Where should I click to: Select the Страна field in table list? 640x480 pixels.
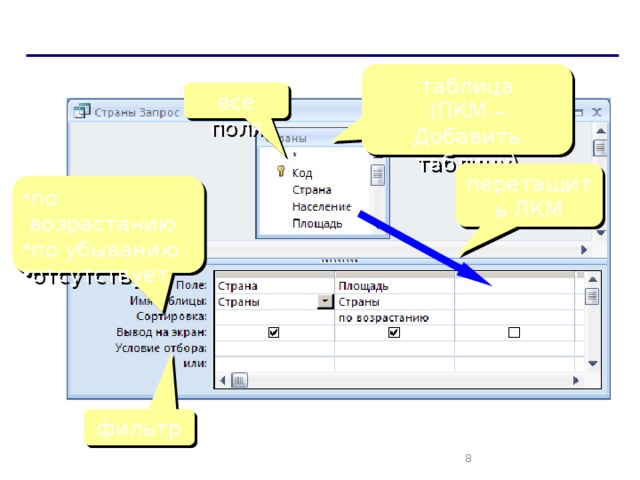point(311,190)
